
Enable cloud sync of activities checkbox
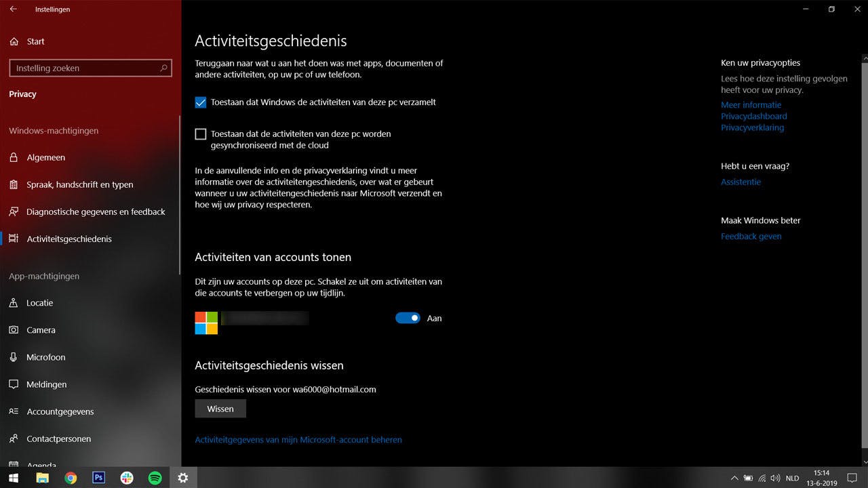[201, 134]
